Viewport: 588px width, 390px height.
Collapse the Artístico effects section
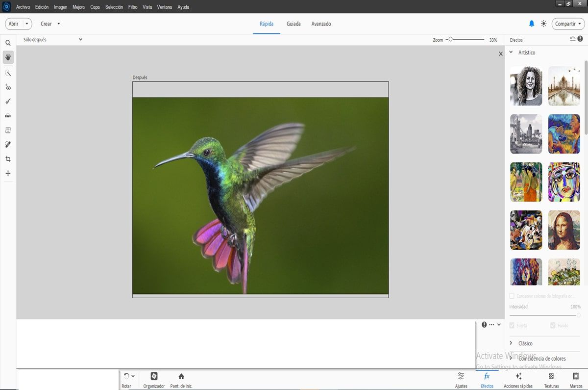coord(511,52)
